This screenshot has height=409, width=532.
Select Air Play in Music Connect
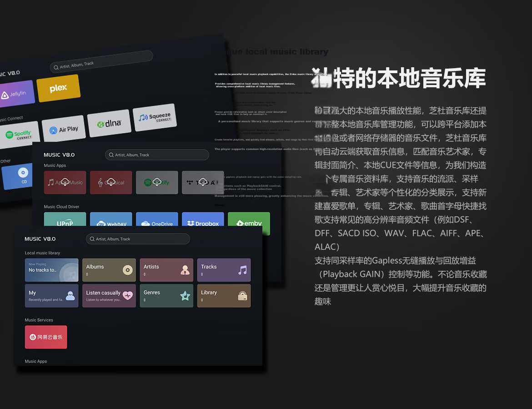click(64, 129)
